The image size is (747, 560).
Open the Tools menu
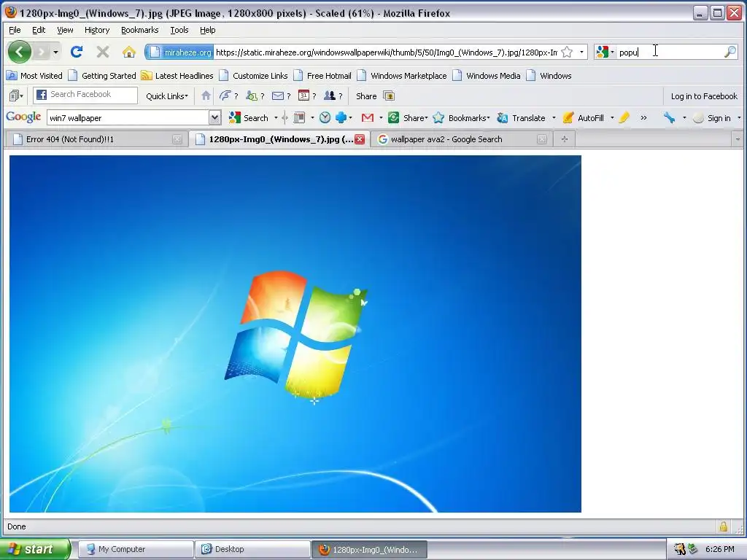(179, 30)
